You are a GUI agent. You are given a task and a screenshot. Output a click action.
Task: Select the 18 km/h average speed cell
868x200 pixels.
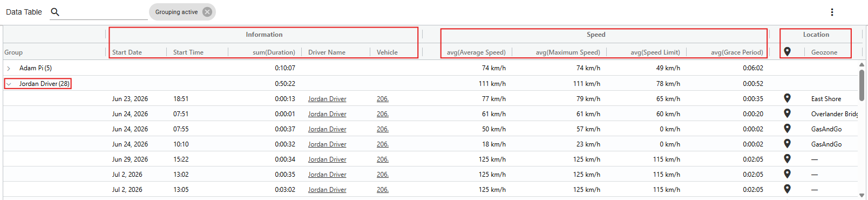coord(494,144)
